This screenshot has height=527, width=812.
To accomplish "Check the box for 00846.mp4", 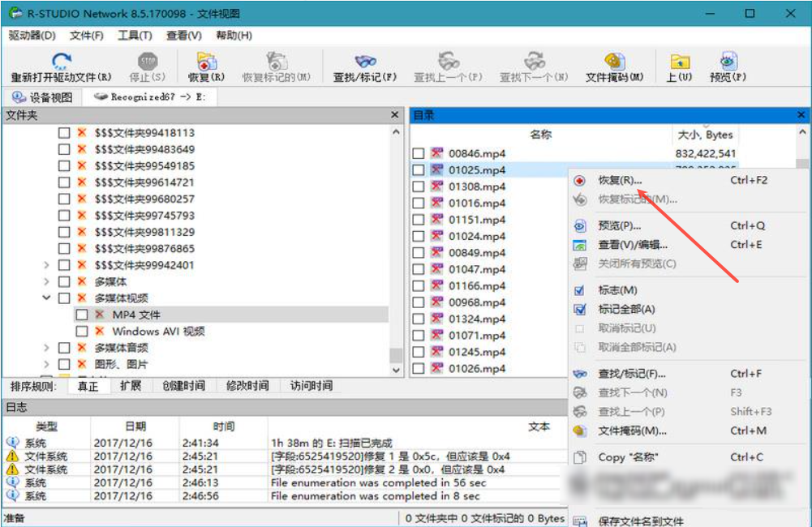I will [x=418, y=154].
